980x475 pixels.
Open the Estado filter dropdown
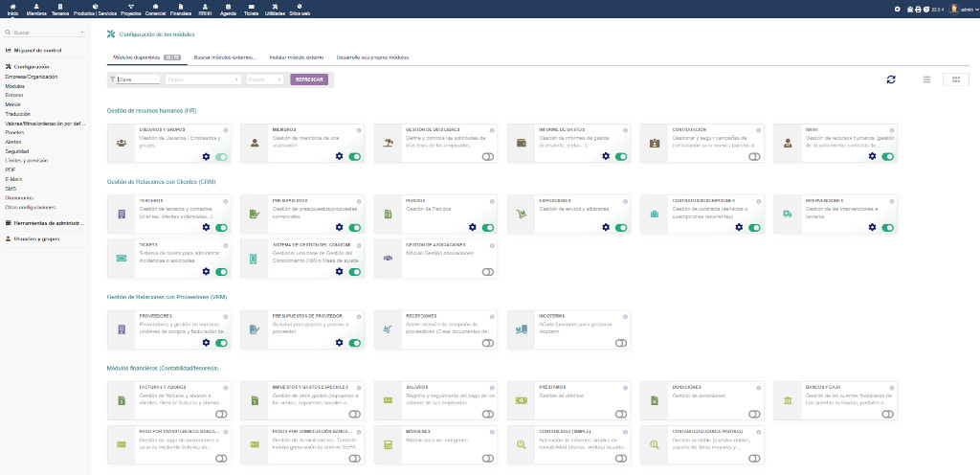point(264,79)
